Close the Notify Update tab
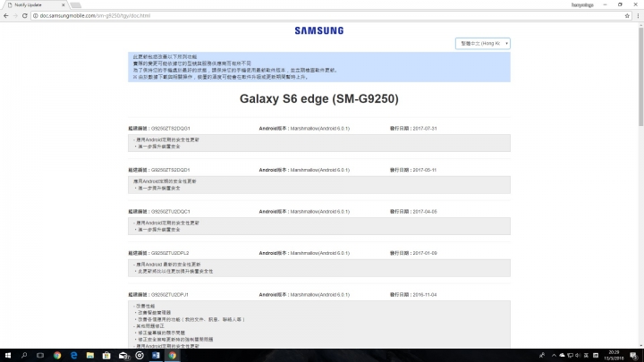 tap(64, 5)
